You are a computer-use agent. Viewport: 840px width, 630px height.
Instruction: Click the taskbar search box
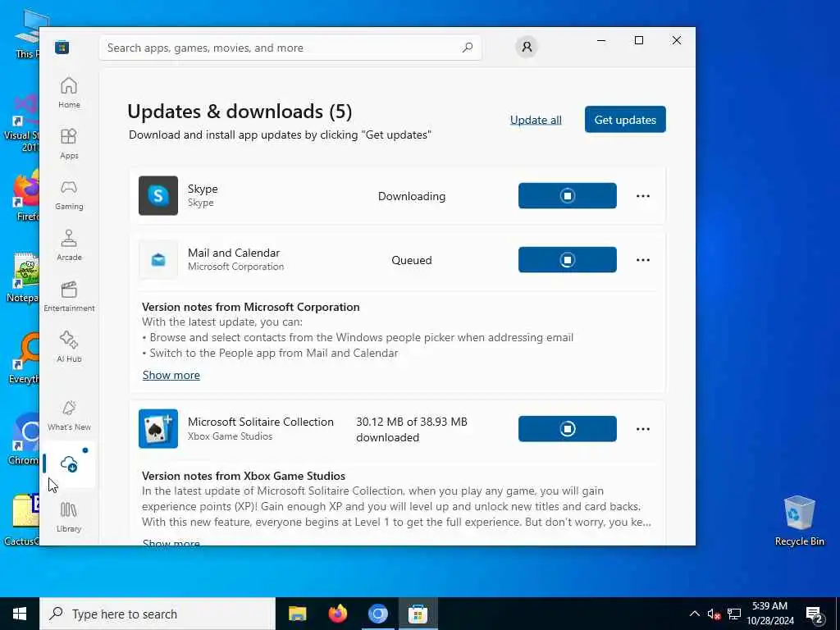click(157, 614)
